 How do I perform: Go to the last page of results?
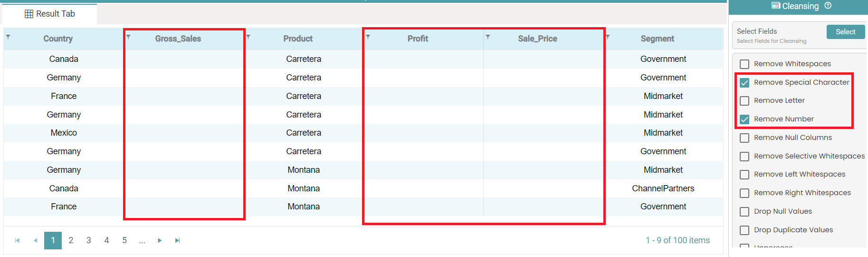(x=177, y=241)
